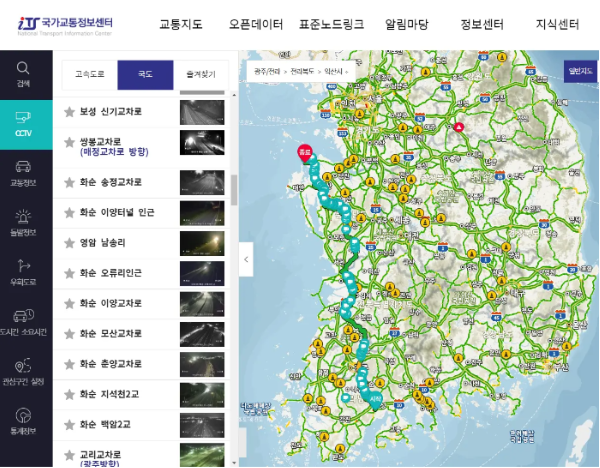Image resolution: width=600 pixels, height=468 pixels.
Task: Open the 오픈데이터 menu
Action: [x=256, y=24]
